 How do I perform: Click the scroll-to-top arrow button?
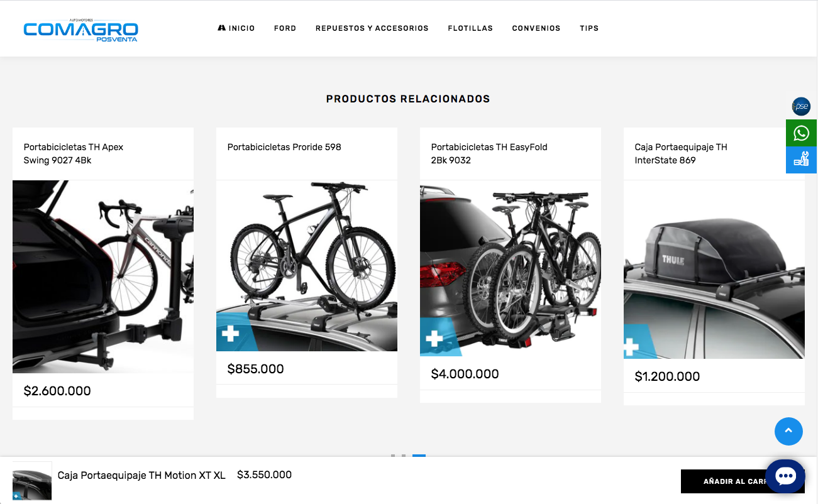(x=788, y=431)
